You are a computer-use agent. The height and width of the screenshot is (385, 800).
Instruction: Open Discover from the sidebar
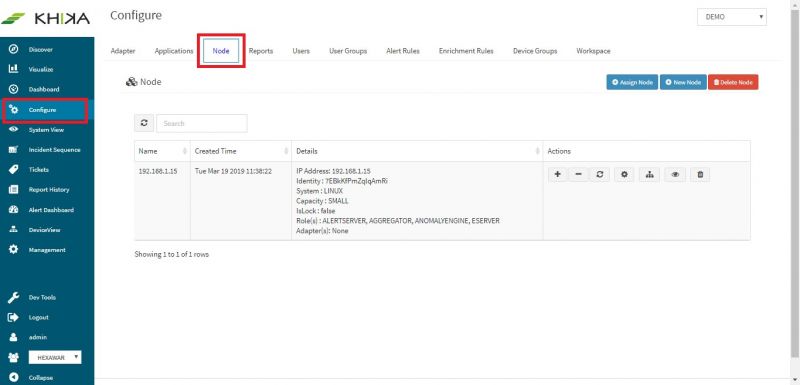click(x=41, y=49)
